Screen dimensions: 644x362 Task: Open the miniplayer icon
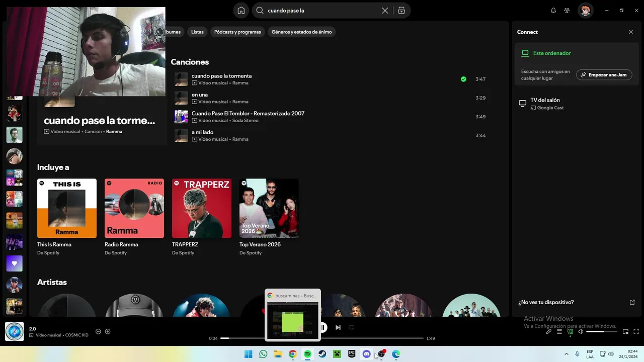[x=626, y=331]
